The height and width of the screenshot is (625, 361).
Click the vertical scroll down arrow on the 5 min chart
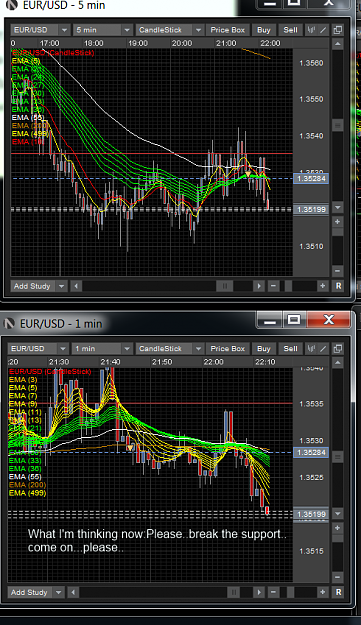click(337, 207)
